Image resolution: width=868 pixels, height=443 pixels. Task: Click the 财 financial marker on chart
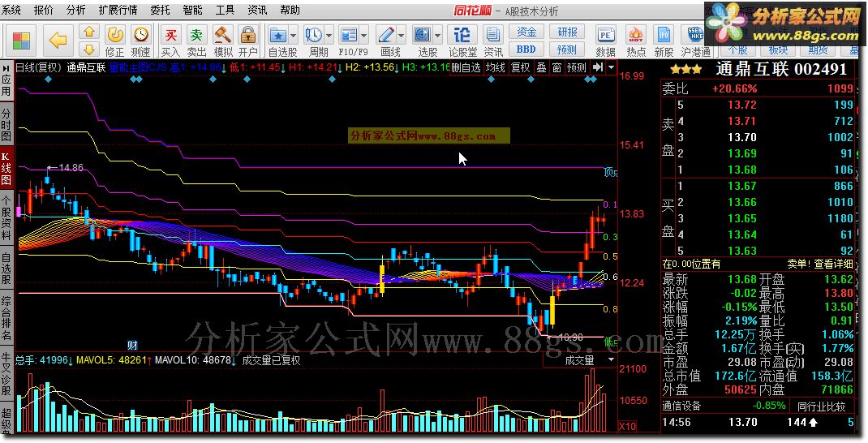coord(132,346)
